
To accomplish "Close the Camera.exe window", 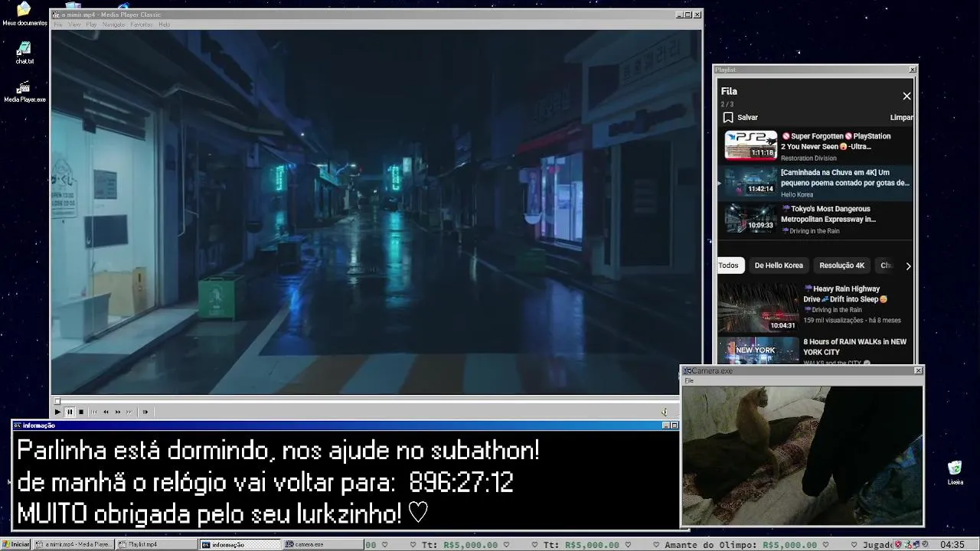I will coord(918,370).
